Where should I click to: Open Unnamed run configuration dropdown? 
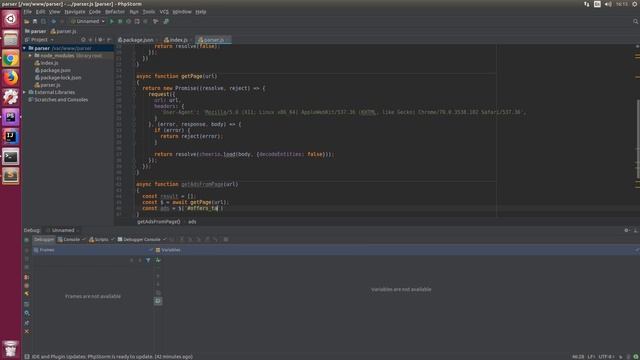click(88, 21)
